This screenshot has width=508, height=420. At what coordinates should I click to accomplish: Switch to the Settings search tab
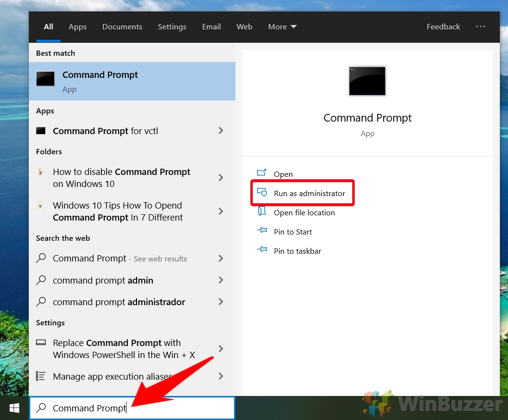click(x=172, y=27)
